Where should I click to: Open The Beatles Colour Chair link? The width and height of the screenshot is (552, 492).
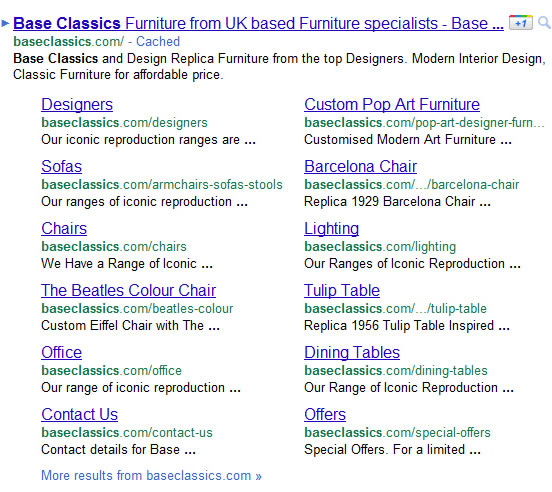coord(128,290)
